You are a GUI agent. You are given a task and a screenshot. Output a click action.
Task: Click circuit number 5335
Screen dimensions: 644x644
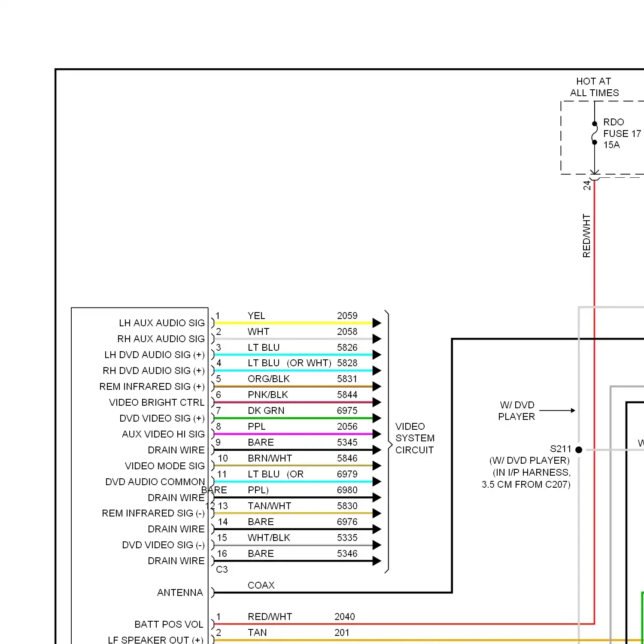pyautogui.click(x=347, y=538)
